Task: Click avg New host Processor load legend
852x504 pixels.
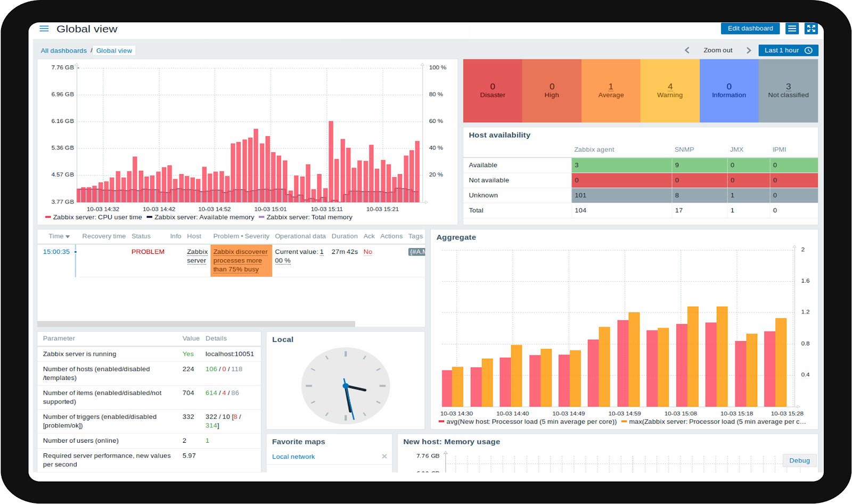Action: pos(528,422)
